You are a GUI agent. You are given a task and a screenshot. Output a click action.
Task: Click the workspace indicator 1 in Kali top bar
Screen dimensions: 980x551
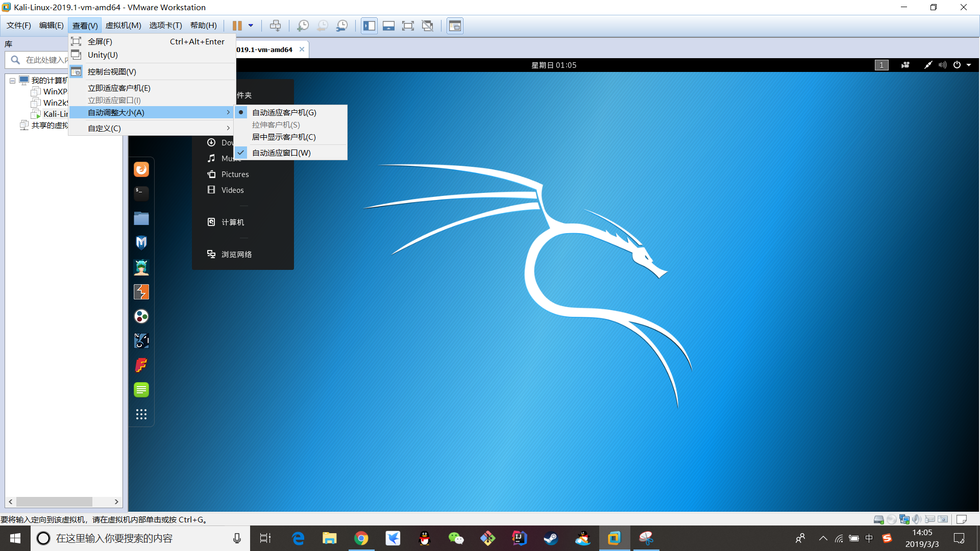click(881, 65)
